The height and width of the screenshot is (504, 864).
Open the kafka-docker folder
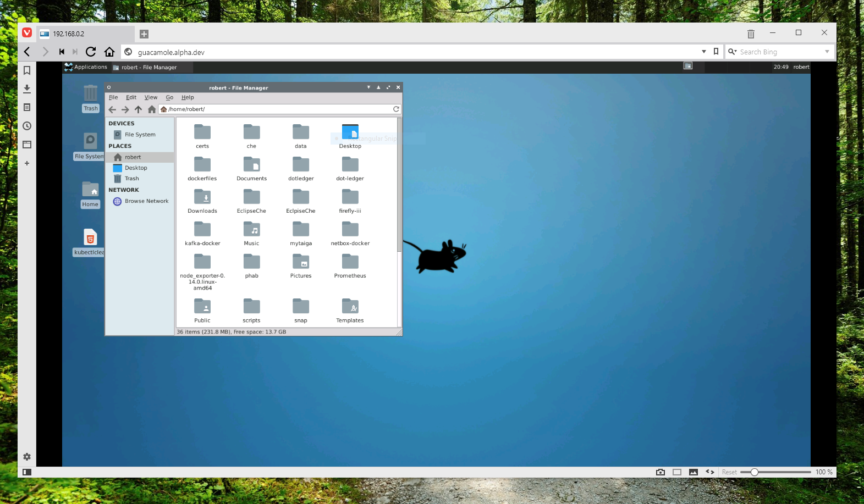pyautogui.click(x=202, y=233)
